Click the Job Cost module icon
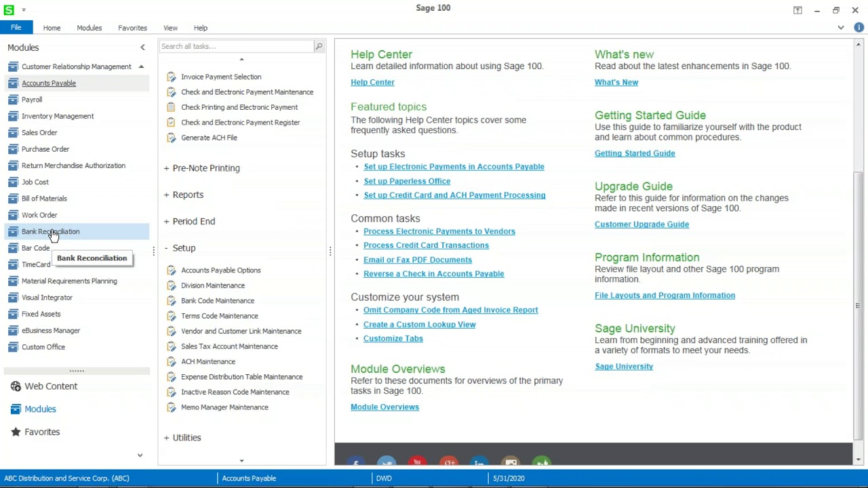This screenshot has height=488, width=868. (13, 182)
